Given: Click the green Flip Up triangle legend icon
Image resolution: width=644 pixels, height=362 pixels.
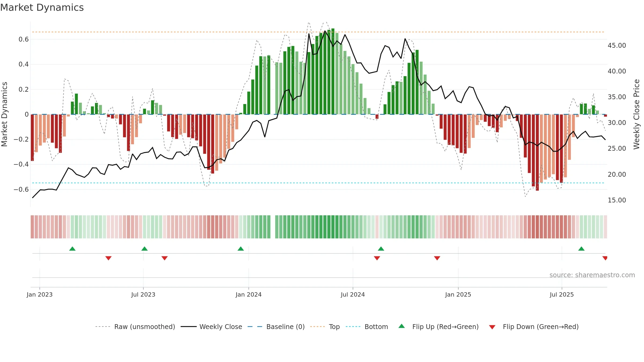Looking at the screenshot, I should coord(402,326).
